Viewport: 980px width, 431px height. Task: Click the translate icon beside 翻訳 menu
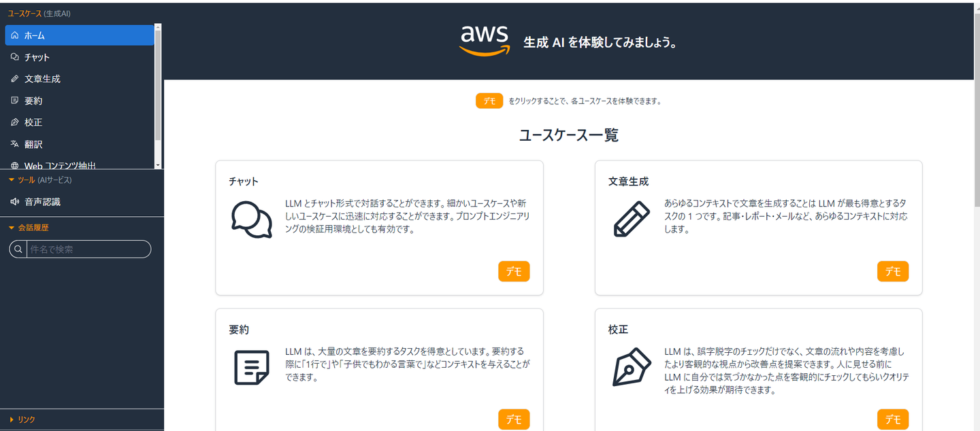pyautogui.click(x=15, y=144)
